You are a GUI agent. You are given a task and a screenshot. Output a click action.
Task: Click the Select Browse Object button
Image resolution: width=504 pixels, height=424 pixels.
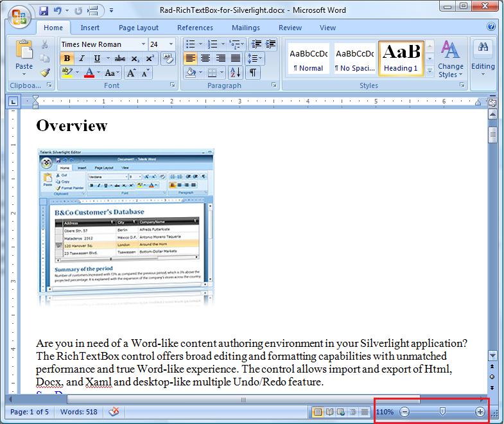click(x=492, y=376)
